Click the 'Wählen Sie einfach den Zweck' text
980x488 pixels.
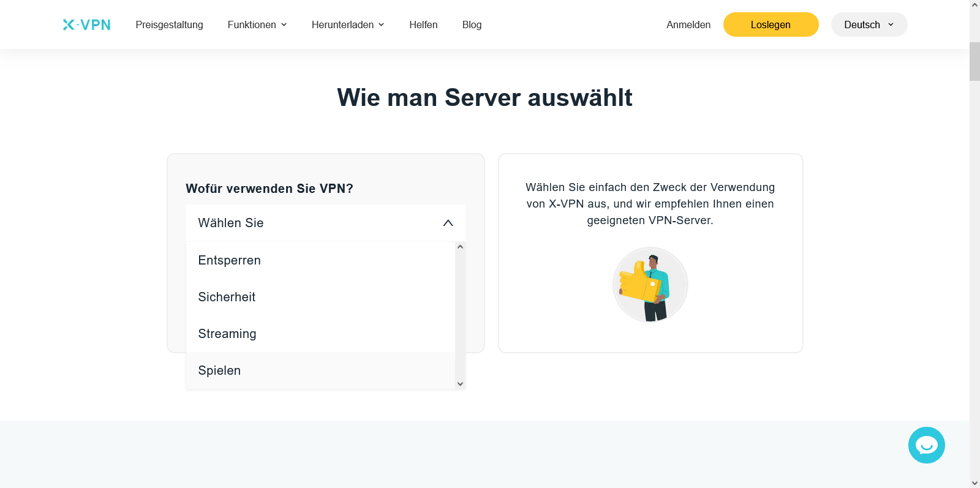(650, 204)
